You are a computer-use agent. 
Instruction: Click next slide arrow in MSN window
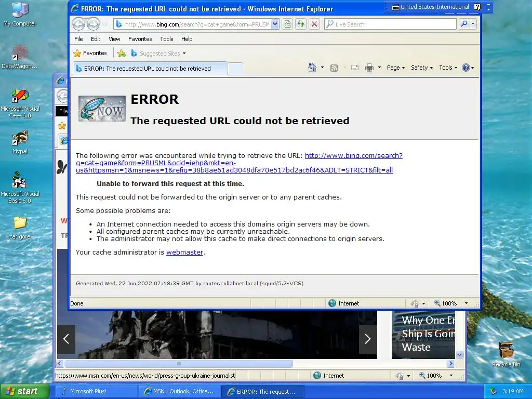(x=368, y=339)
